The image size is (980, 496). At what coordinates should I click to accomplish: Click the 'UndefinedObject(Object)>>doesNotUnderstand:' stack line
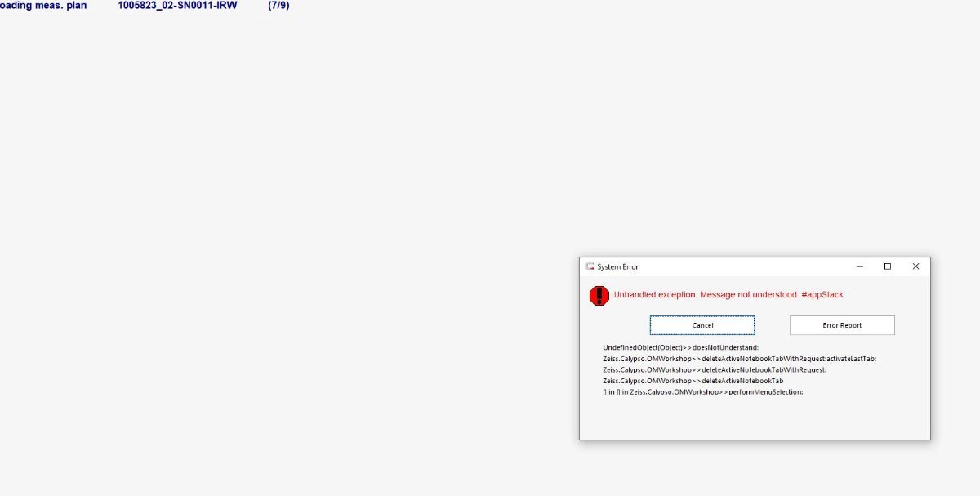point(681,347)
